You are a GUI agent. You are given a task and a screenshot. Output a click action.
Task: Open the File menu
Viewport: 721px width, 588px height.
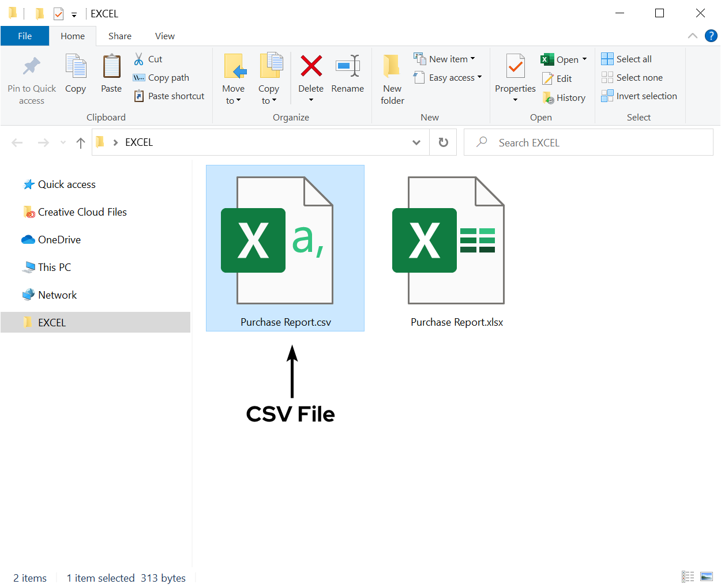tap(25, 35)
